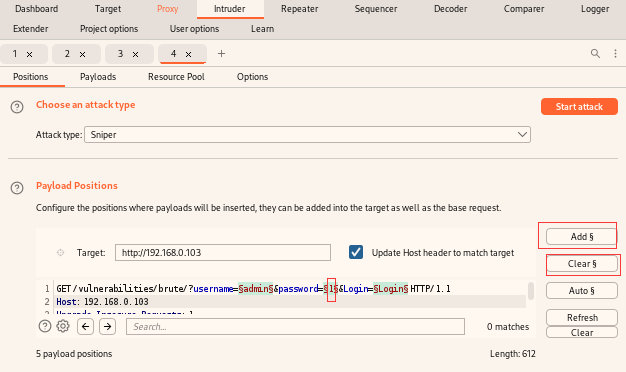Open the Resource Pool sub-tab
The height and width of the screenshot is (372, 626).
click(176, 77)
